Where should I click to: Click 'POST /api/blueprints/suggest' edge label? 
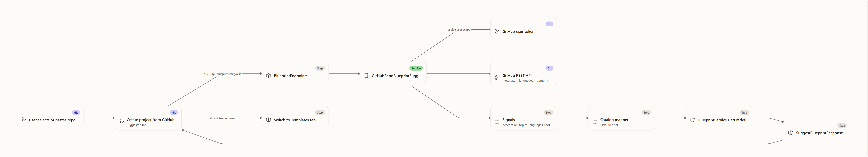[222, 74]
